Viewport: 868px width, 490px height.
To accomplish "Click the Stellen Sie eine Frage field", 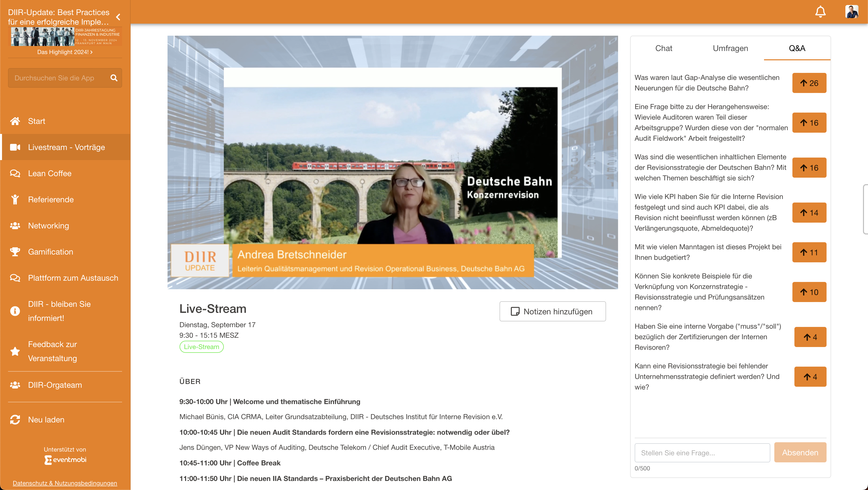I will coord(702,453).
